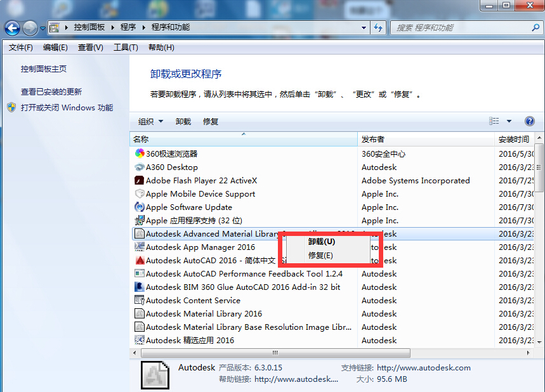Open the 编辑(E) menu

[55, 48]
